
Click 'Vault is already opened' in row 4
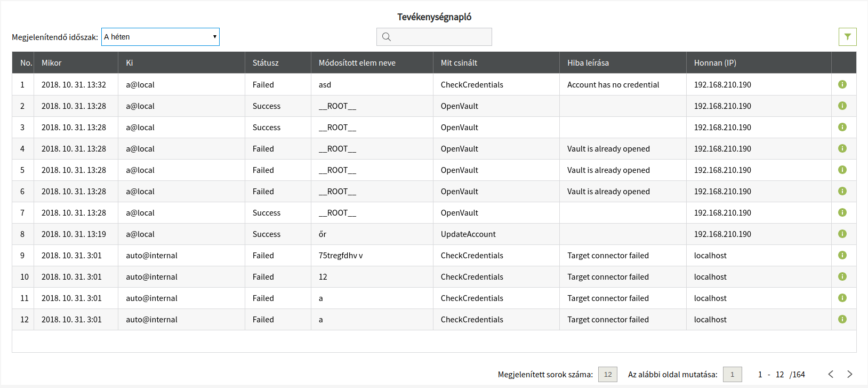point(608,149)
